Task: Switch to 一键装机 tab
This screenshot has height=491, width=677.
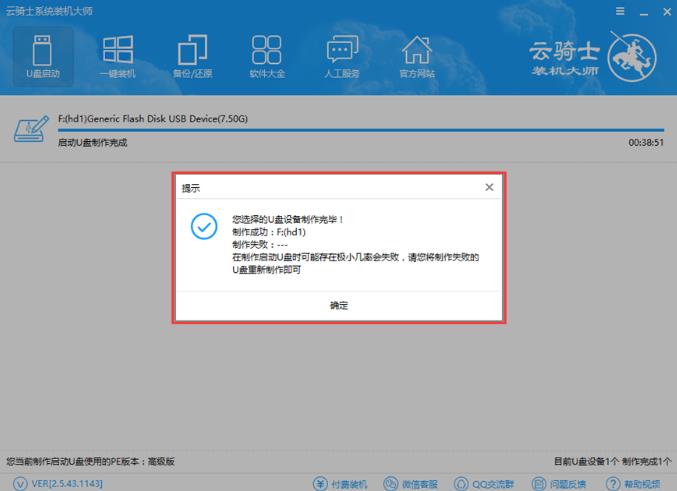Action: point(117,57)
